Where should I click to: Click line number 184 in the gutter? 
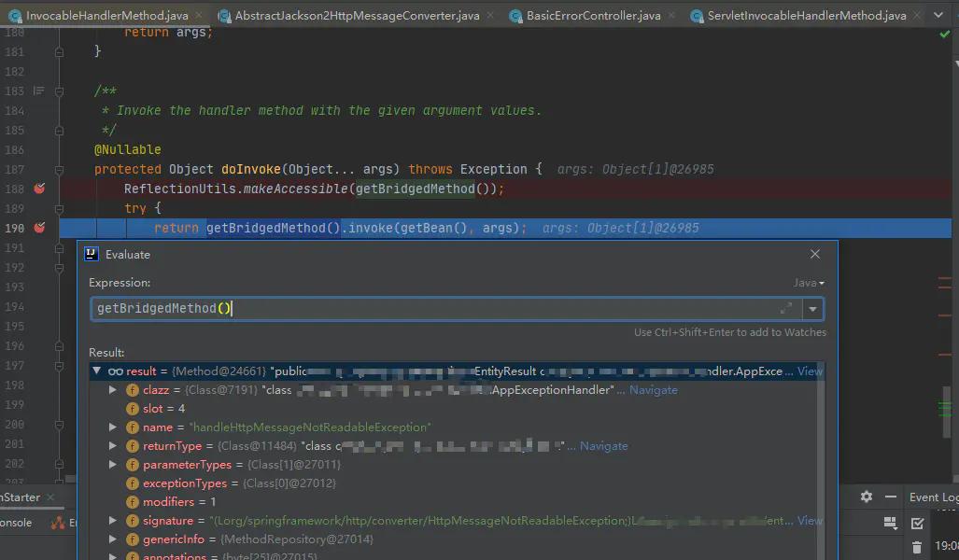coord(15,111)
